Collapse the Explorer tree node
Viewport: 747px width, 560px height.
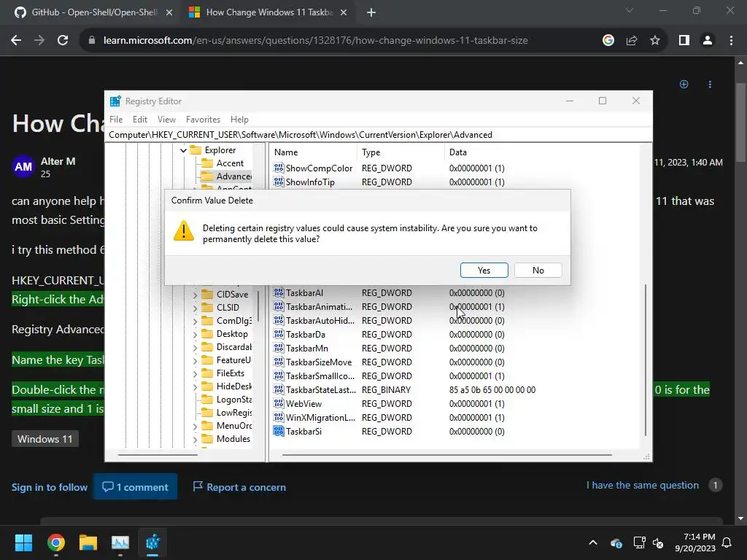(183, 150)
